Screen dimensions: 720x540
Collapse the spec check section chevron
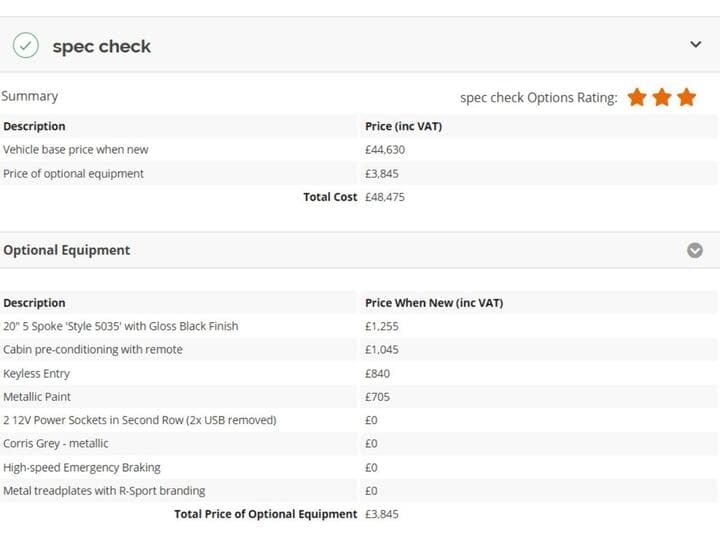[696, 45]
